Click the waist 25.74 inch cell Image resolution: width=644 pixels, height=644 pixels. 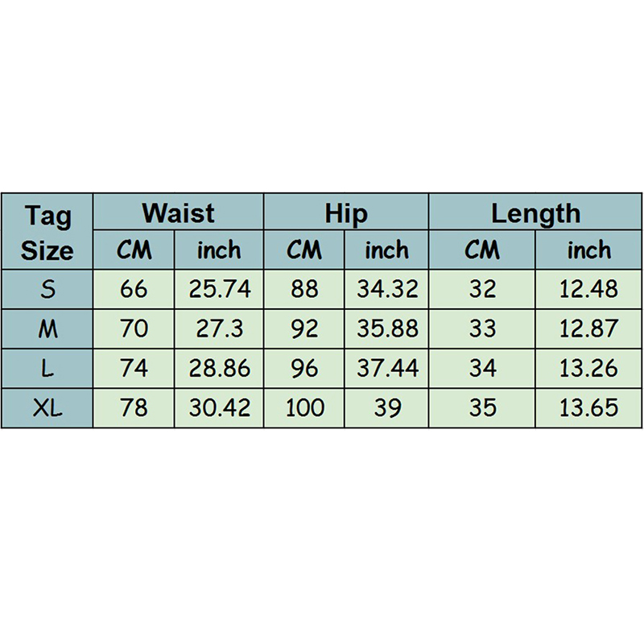click(220, 290)
